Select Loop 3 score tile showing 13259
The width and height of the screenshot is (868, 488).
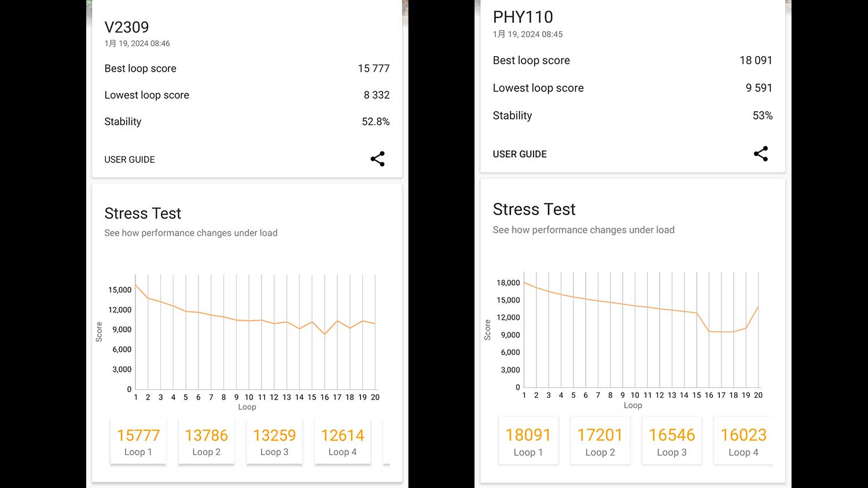(274, 442)
